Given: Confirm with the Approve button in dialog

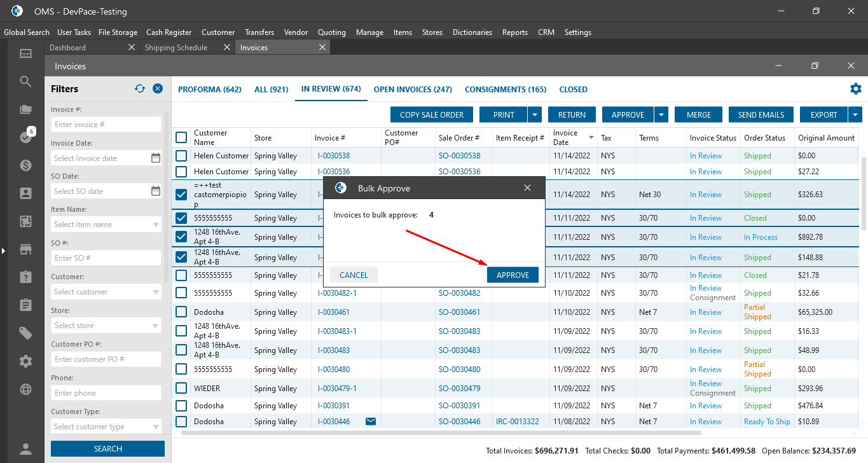Looking at the screenshot, I should coord(513,275).
